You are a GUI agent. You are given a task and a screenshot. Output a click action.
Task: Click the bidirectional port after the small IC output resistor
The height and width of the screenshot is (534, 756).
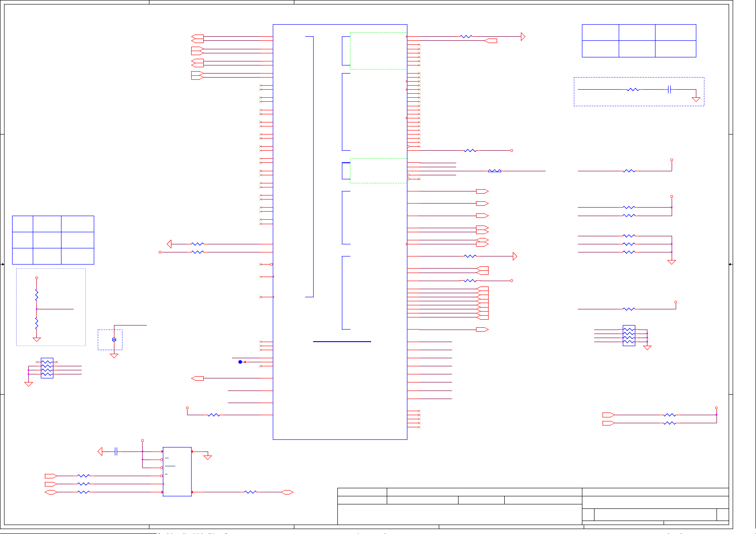tap(287, 492)
